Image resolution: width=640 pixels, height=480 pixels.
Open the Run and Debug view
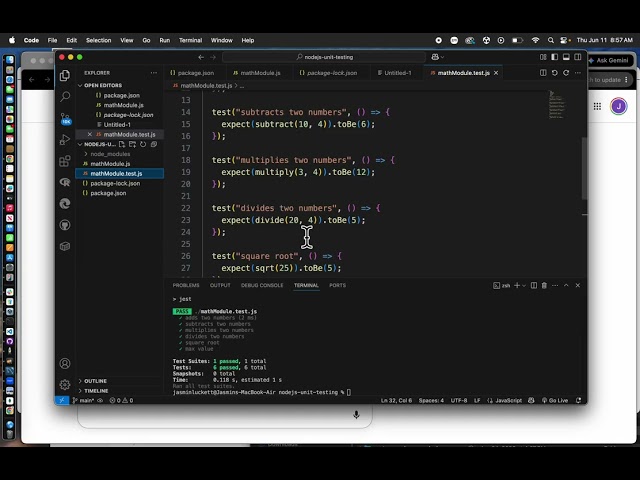click(x=65, y=140)
